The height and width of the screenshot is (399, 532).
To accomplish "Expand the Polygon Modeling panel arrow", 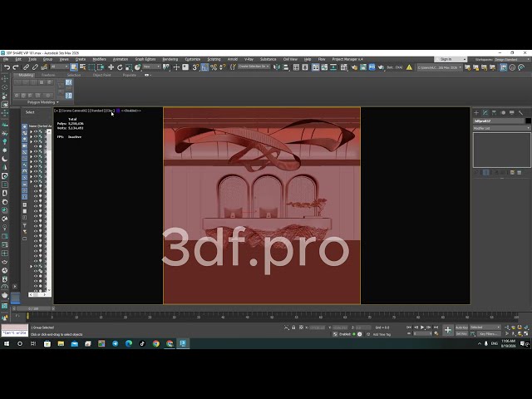I will pos(57,102).
